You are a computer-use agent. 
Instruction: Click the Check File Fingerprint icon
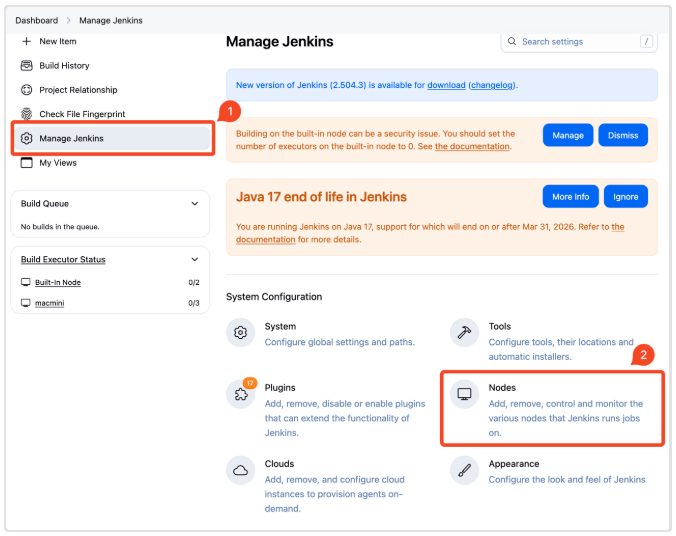27,114
